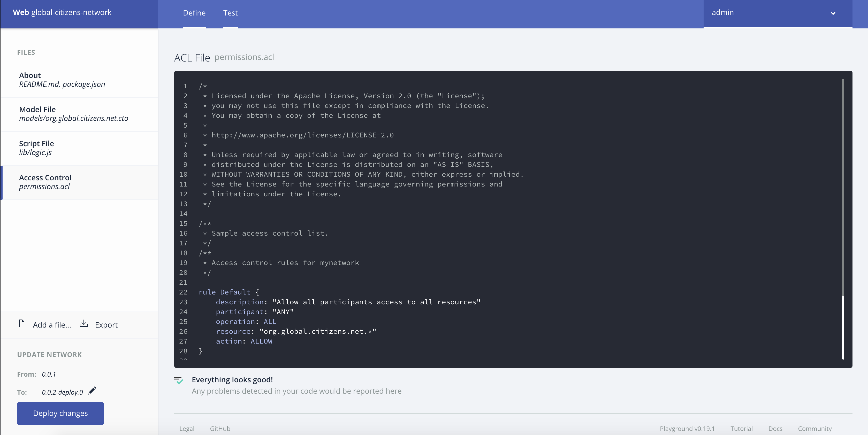
Task: Open the Community footer link
Action: [814, 428]
